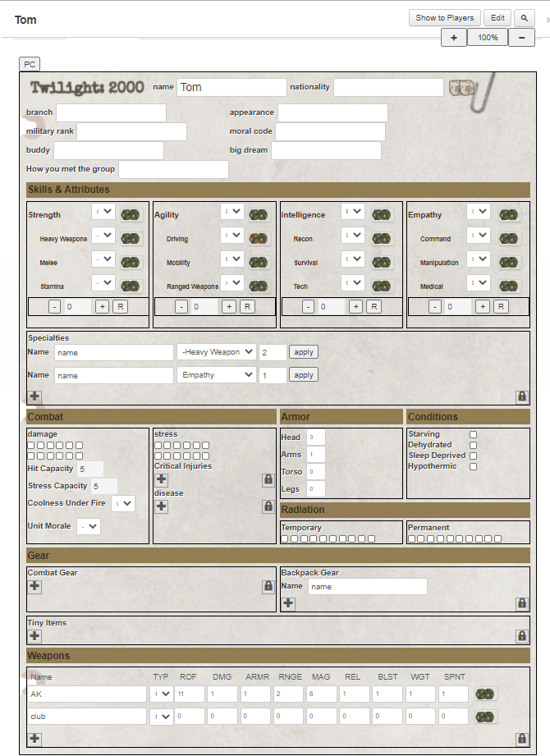Click the Specialties lock icon
The width and height of the screenshot is (550, 756).
click(522, 396)
